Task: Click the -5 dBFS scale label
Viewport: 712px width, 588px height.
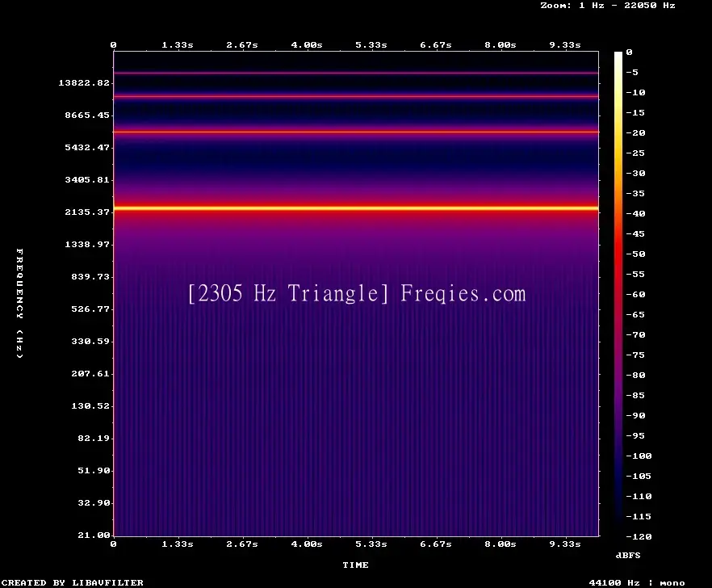Action: (632, 72)
